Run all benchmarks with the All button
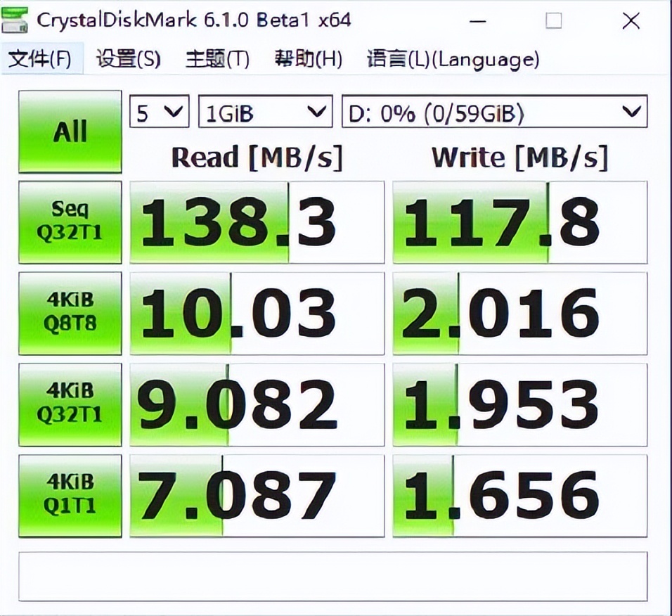 pyautogui.click(x=70, y=131)
